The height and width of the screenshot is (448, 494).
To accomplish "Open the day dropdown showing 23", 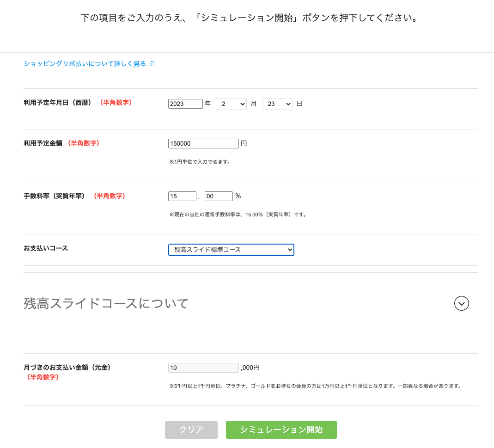I will tap(277, 104).
